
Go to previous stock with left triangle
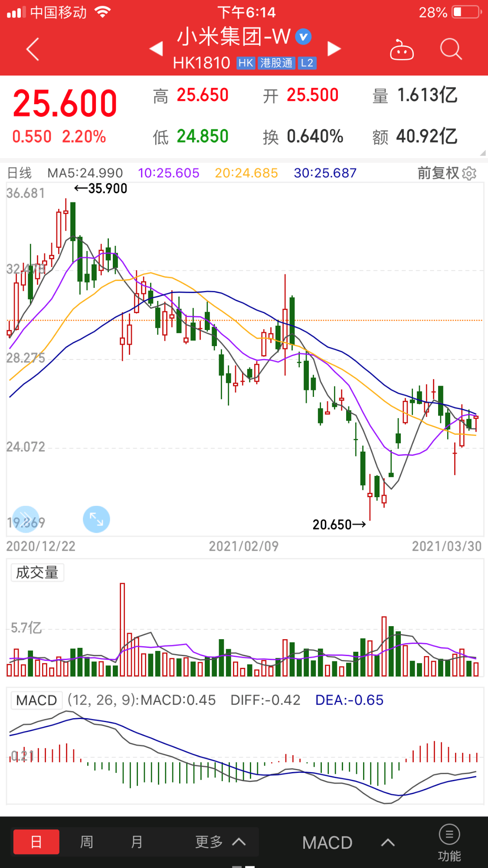click(x=156, y=48)
